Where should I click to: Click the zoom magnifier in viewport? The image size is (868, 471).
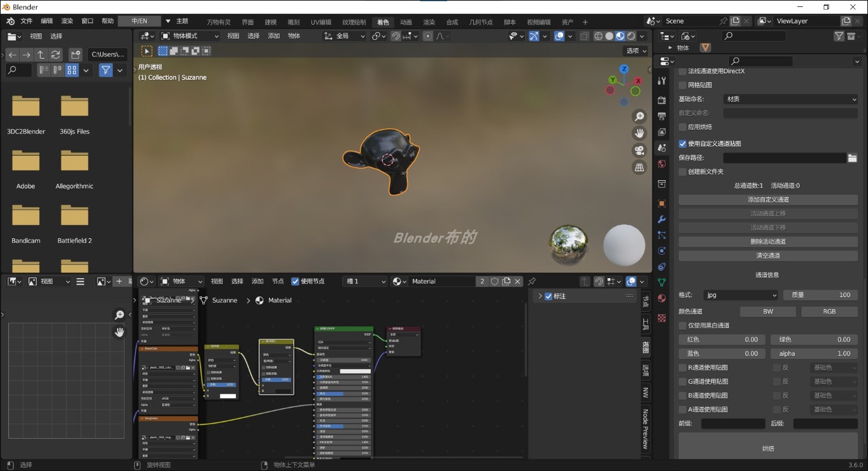coord(640,117)
